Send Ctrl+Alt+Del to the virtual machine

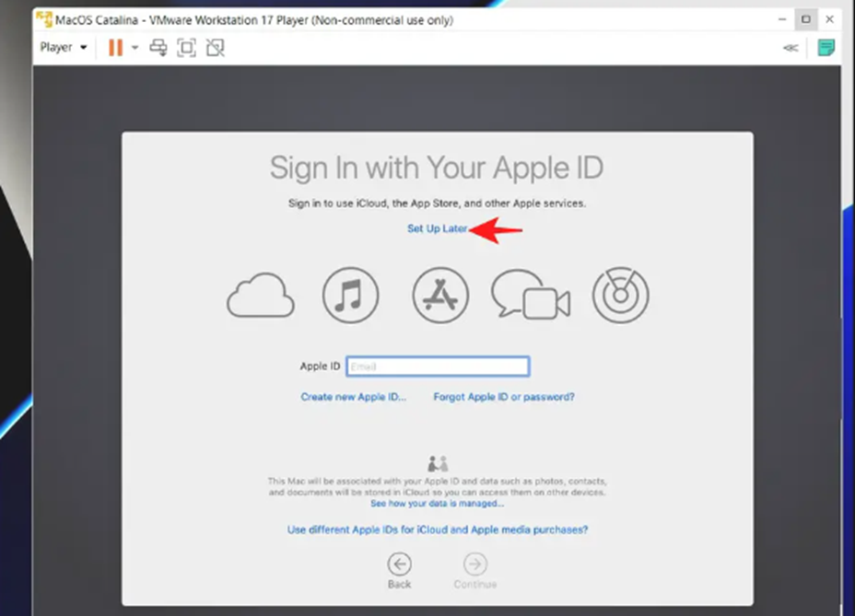[158, 48]
